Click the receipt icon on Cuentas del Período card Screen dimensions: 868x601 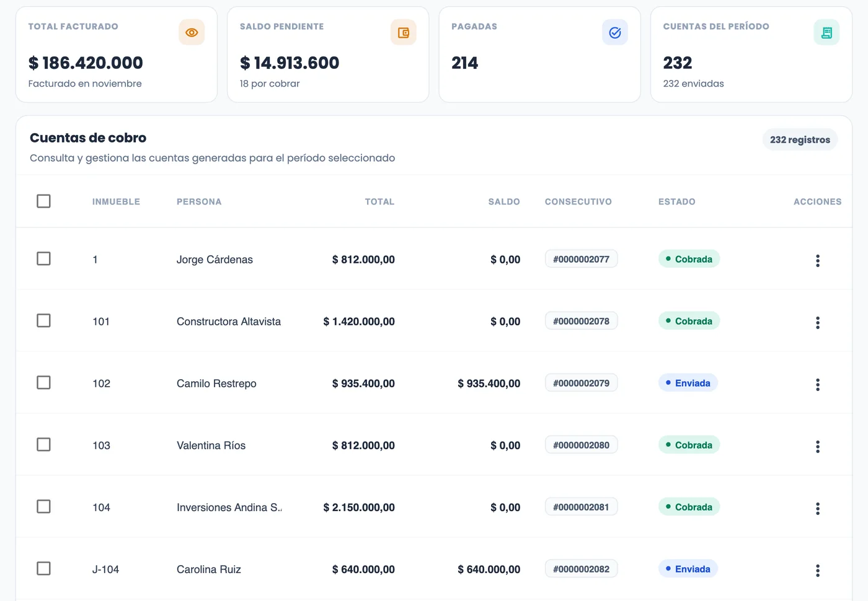(826, 32)
